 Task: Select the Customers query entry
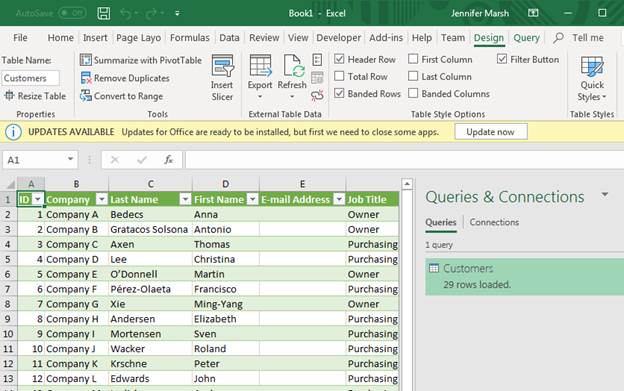click(525, 276)
